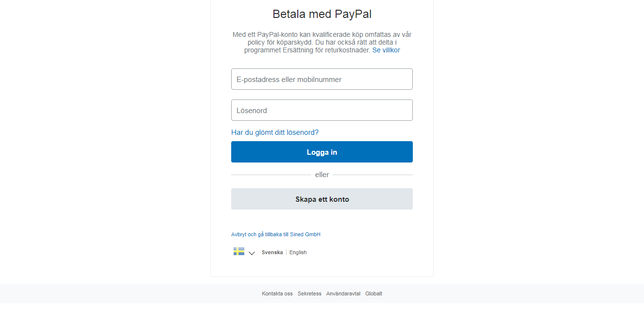Choose Svenska as page language
The image size is (644, 309).
pyautogui.click(x=272, y=252)
